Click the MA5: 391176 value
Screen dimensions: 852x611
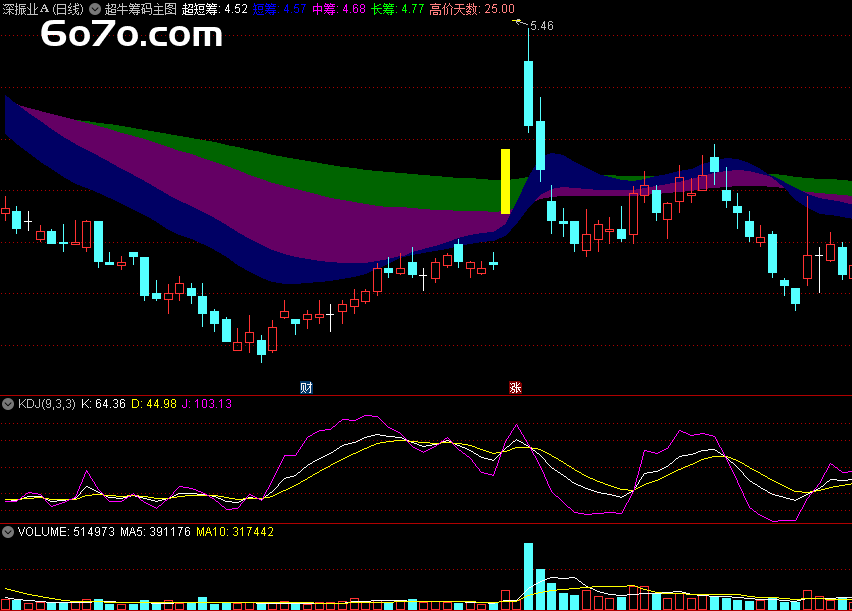coord(155,532)
